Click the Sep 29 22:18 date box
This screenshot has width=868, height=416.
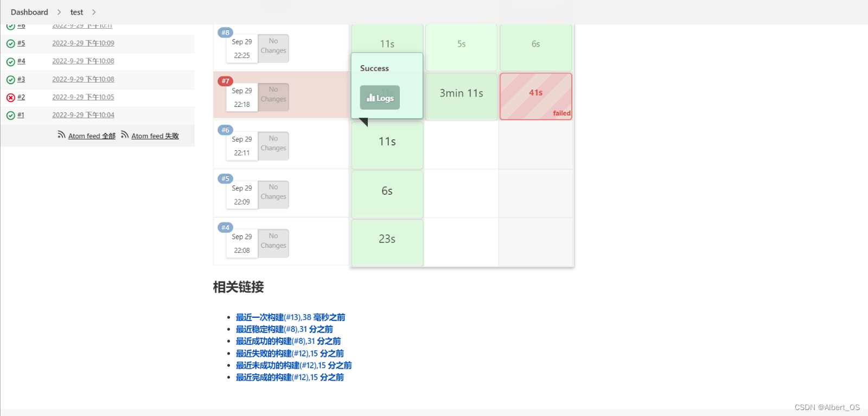(x=242, y=97)
